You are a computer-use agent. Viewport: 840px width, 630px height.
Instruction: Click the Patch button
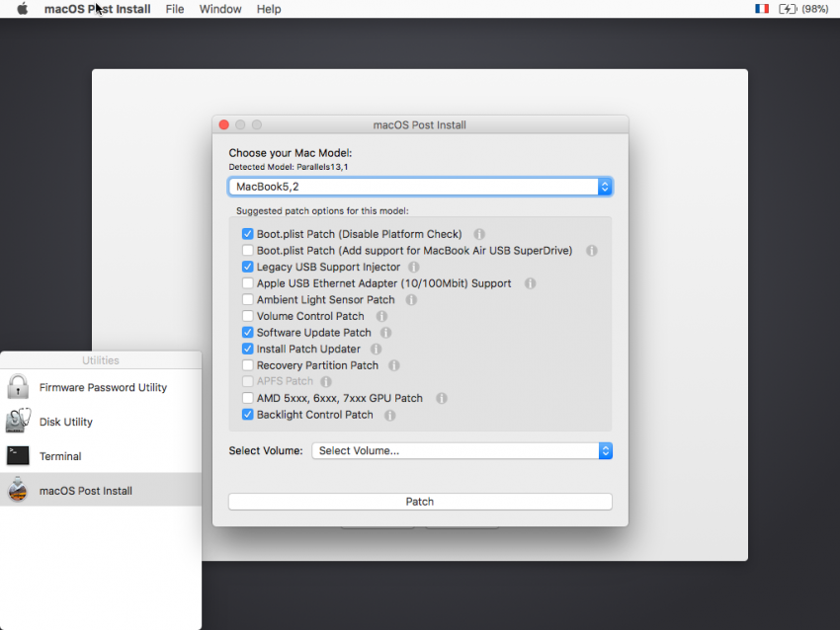(x=420, y=502)
